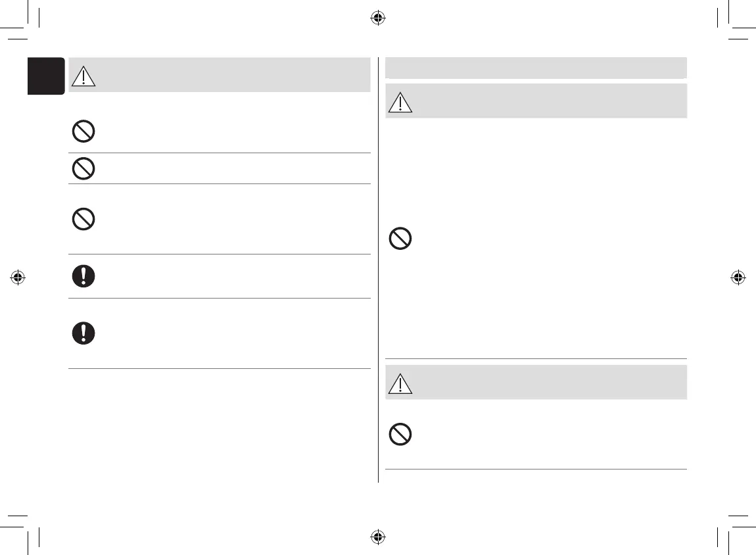756x555 pixels.
Task: Click the third prohibition icon in the left column
Action: [83, 218]
